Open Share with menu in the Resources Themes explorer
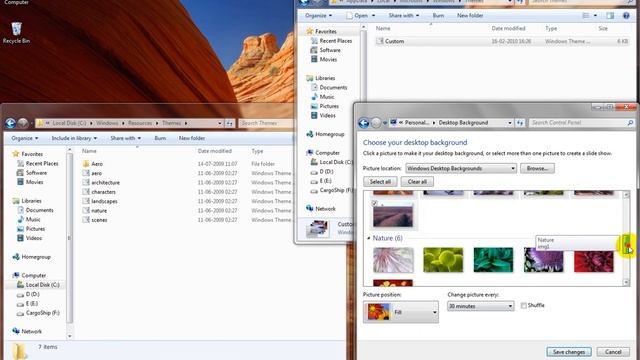640x360 pixels. coord(125,138)
